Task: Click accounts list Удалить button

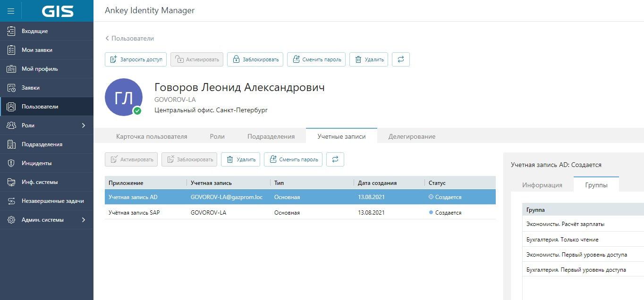Action: [x=241, y=159]
